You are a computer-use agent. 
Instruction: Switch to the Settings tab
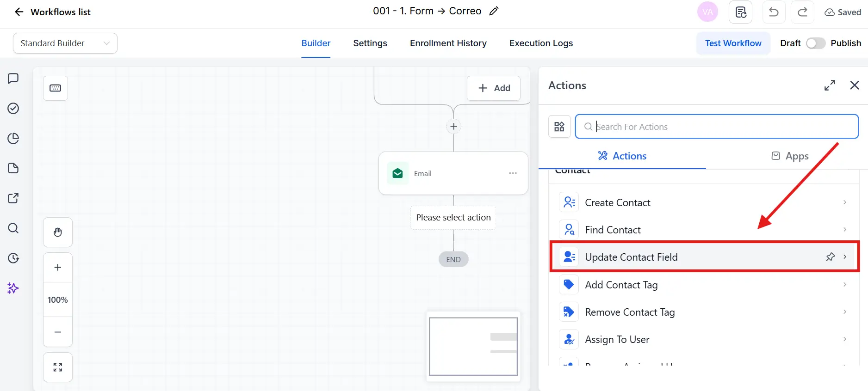[370, 43]
